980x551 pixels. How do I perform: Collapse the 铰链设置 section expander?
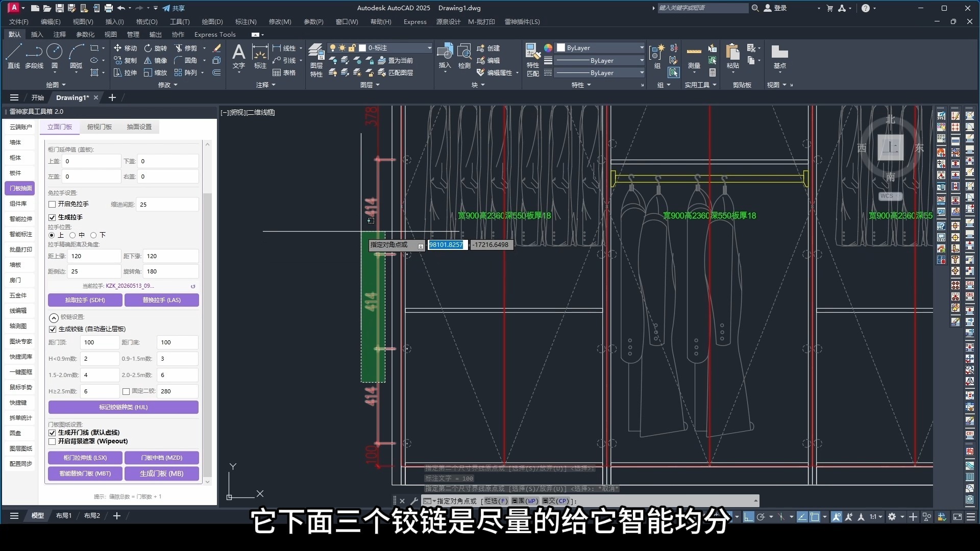point(54,317)
